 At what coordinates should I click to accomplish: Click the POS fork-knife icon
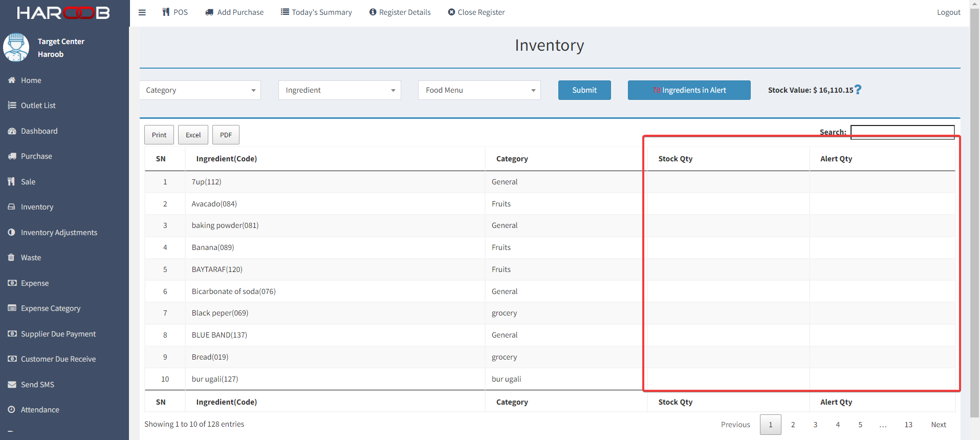(166, 12)
